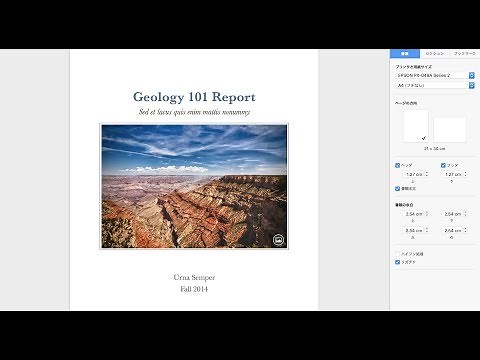480x360 pixels.
Task: Click the header distance 1.27 cm field
Action: (x=413, y=174)
